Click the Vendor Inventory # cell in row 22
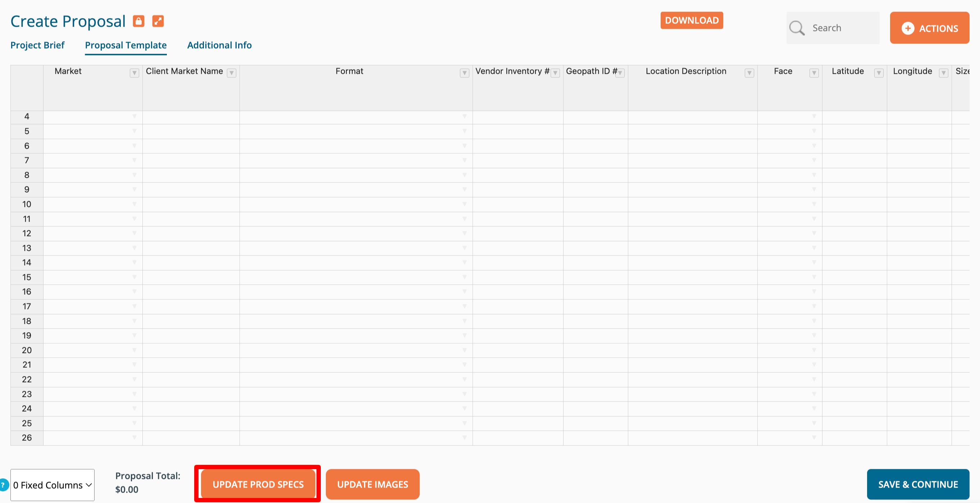Screen dimensions: 980x503 [x=518, y=380]
